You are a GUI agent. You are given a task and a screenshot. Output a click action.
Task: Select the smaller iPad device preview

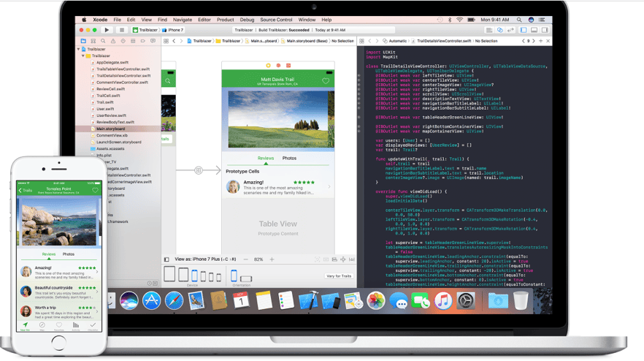pyautogui.click(x=183, y=275)
